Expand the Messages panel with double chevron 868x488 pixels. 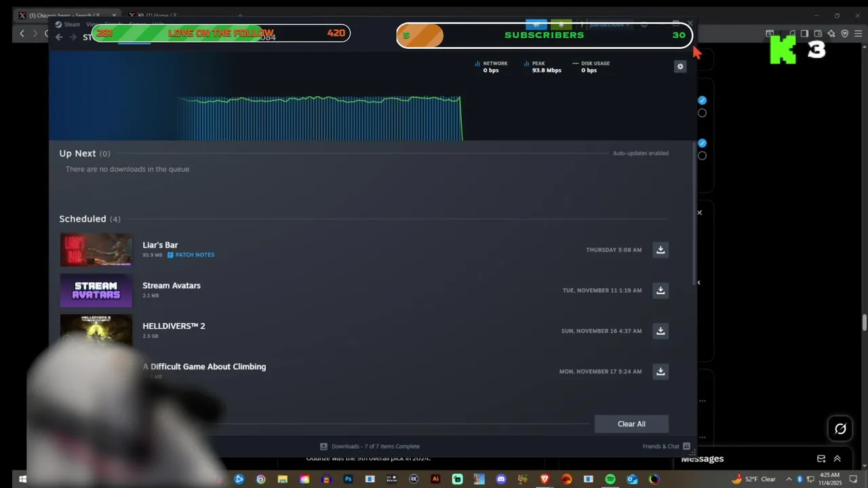pos(837,459)
